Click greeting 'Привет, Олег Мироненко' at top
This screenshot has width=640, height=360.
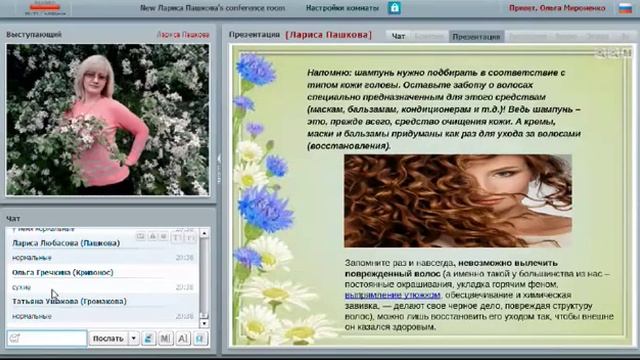[557, 8]
